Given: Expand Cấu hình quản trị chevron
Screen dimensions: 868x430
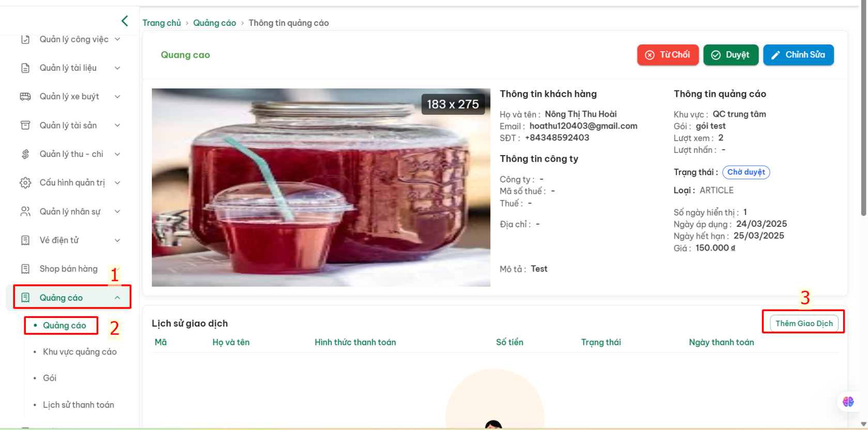Looking at the screenshot, I should click(x=117, y=183).
